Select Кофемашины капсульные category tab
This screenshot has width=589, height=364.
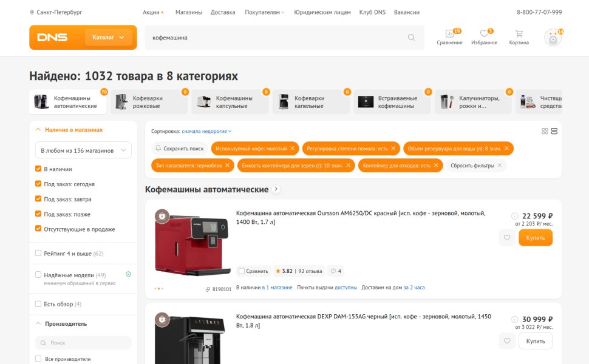[x=230, y=102]
